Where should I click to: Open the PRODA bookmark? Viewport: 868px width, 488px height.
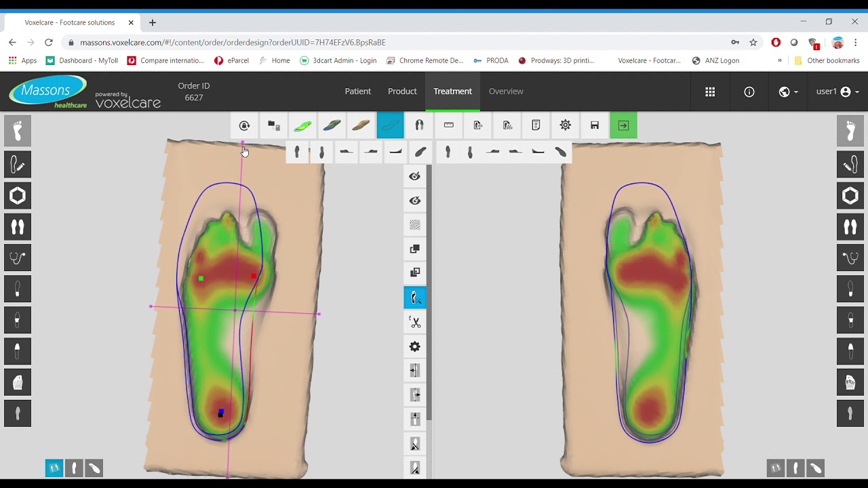(491, 60)
